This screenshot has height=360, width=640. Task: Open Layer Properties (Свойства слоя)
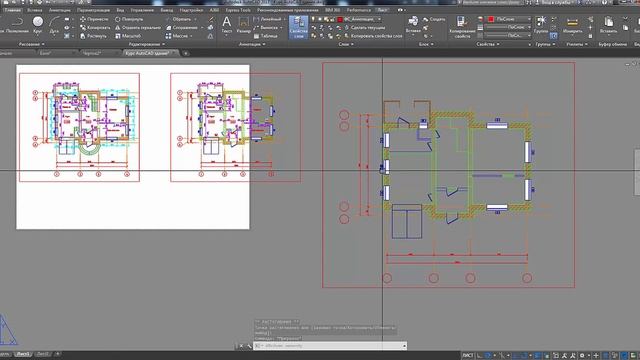[298, 27]
